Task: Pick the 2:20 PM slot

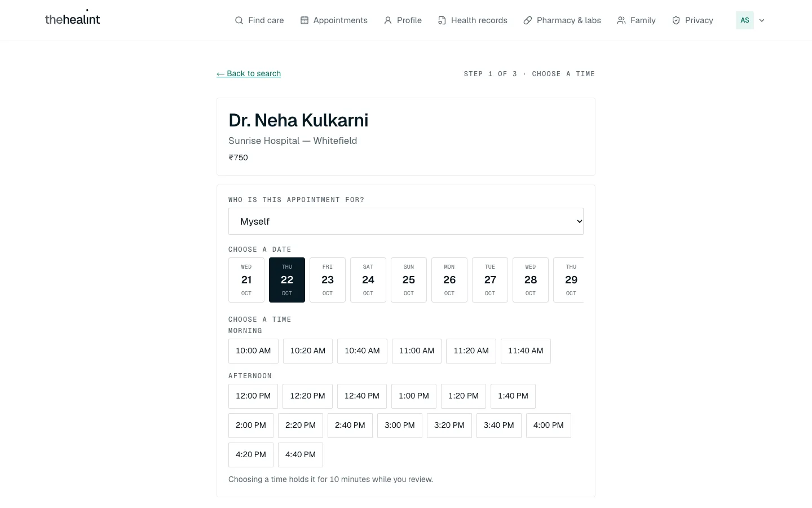Action: click(x=301, y=426)
